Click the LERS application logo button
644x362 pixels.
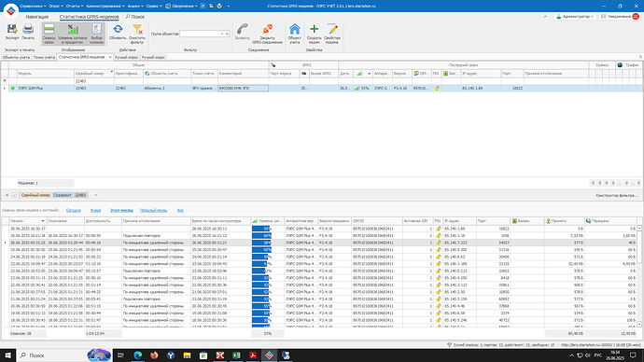tap(10, 10)
